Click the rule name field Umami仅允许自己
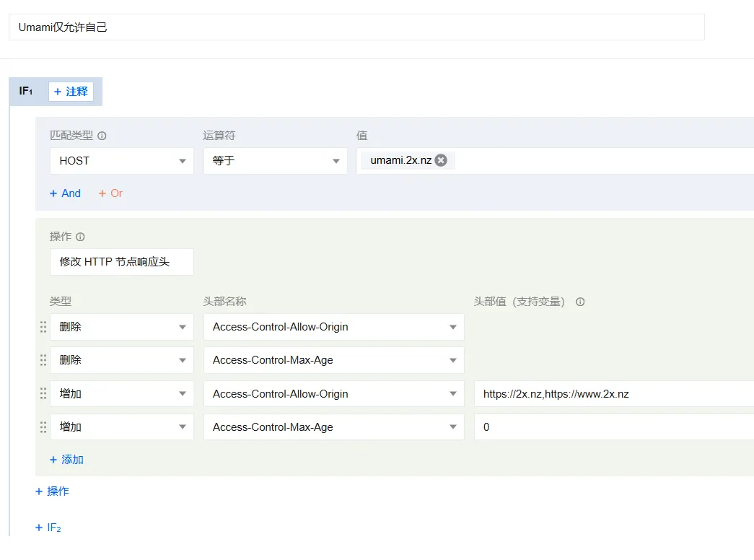The image size is (754, 560). [356, 27]
